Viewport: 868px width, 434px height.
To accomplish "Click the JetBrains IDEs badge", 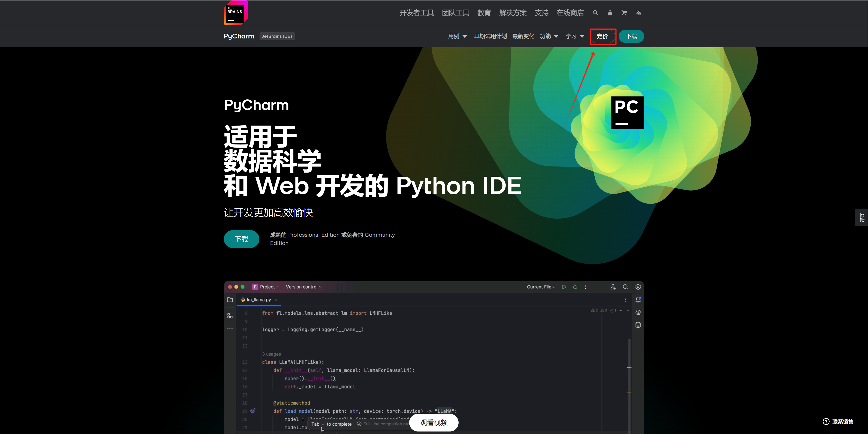I will (x=277, y=36).
